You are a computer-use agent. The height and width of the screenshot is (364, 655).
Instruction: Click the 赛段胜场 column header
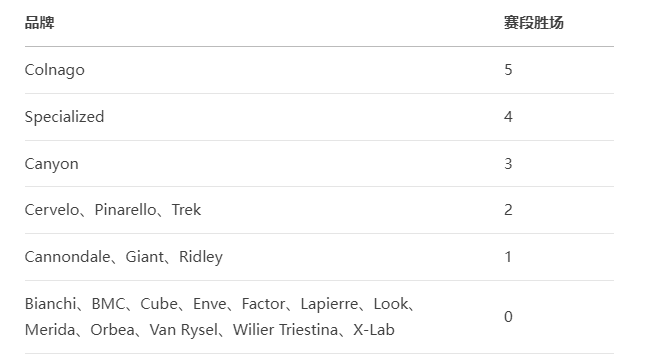[533, 23]
